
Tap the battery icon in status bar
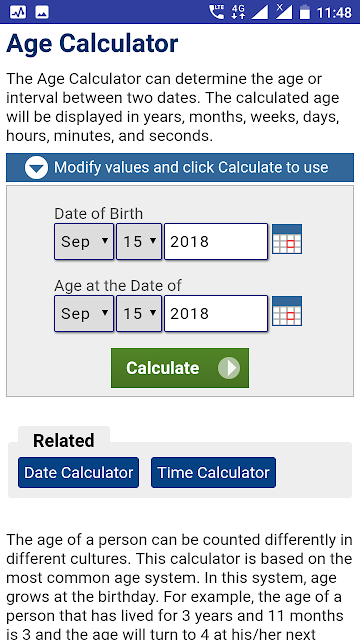click(304, 12)
